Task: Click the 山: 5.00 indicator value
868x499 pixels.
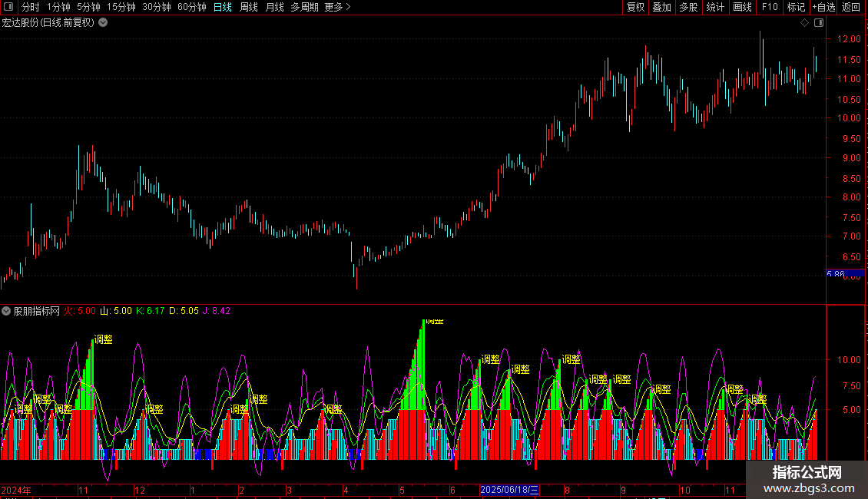Action: point(116,311)
